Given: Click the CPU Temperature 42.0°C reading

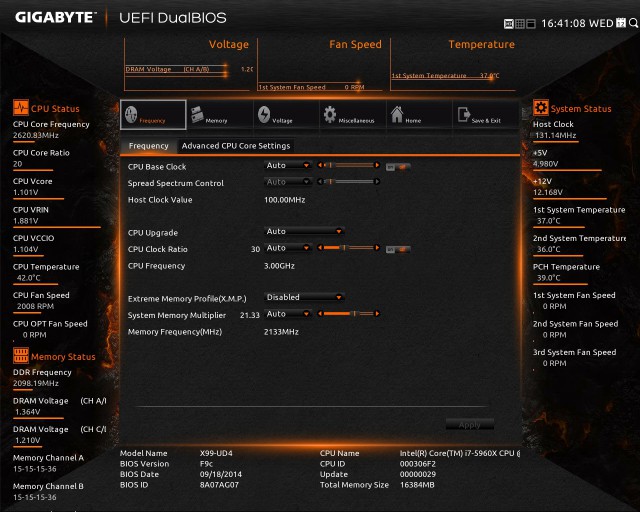Looking at the screenshot, I should (x=29, y=278).
